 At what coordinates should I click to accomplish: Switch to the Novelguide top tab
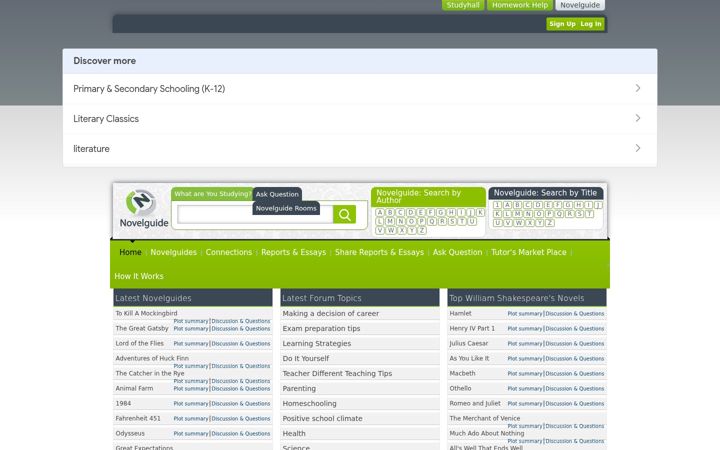coord(580,5)
